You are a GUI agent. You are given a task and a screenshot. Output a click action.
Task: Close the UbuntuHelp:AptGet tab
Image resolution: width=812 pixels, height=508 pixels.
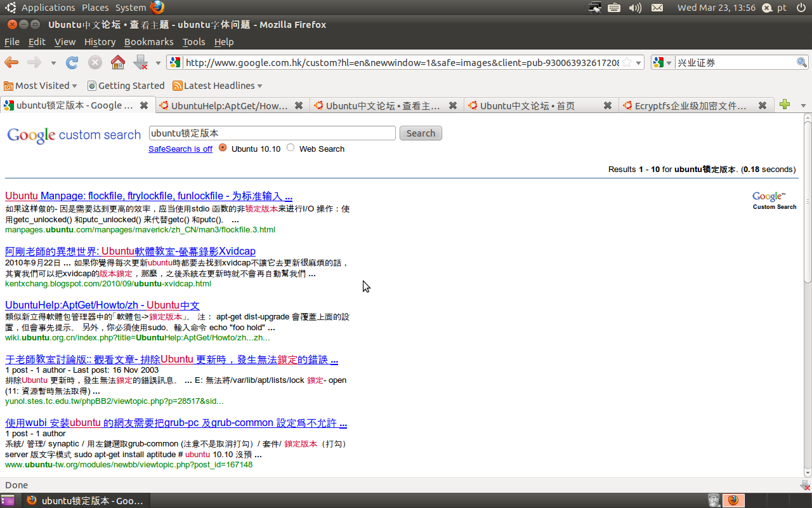point(299,105)
